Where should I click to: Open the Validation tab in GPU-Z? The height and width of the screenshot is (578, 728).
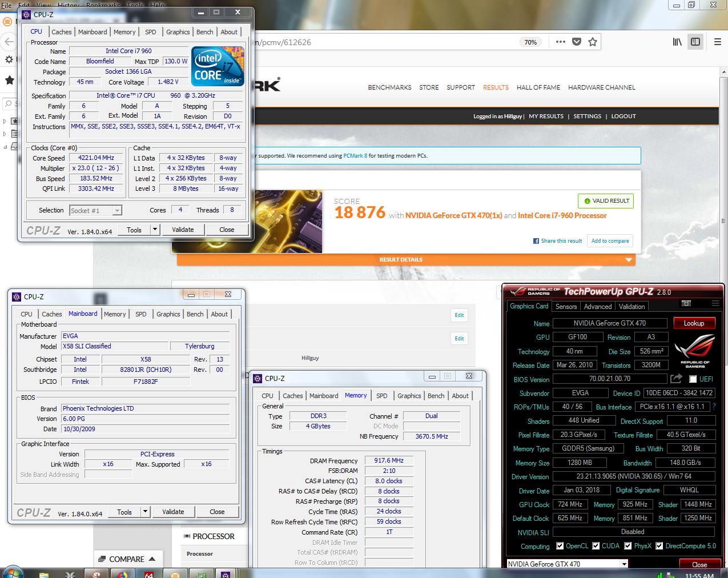click(632, 307)
